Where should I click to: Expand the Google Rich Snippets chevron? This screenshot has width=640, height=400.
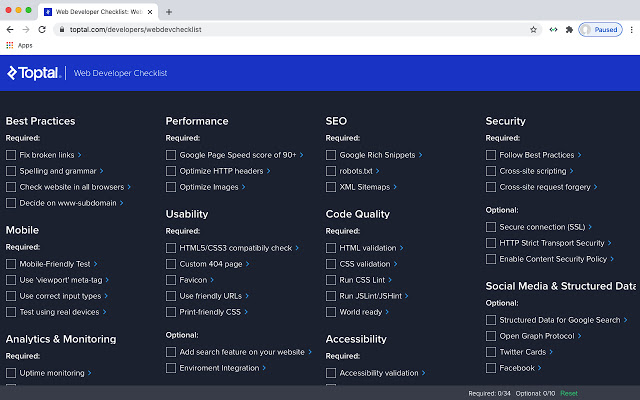[x=423, y=155]
